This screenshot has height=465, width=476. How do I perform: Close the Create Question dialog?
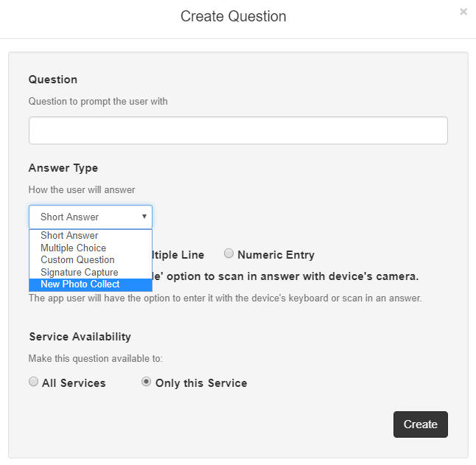click(x=463, y=12)
